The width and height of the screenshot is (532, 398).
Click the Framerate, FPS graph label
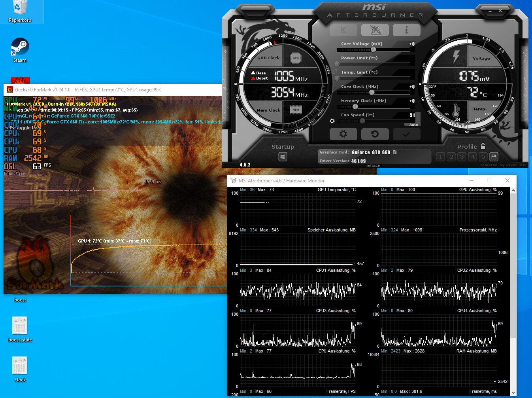pyautogui.click(x=341, y=391)
